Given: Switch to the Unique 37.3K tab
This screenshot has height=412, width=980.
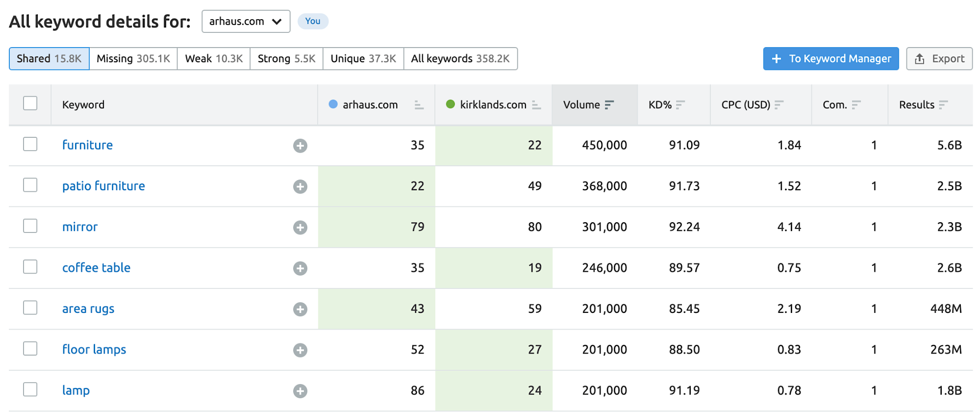Looking at the screenshot, I should tap(363, 59).
